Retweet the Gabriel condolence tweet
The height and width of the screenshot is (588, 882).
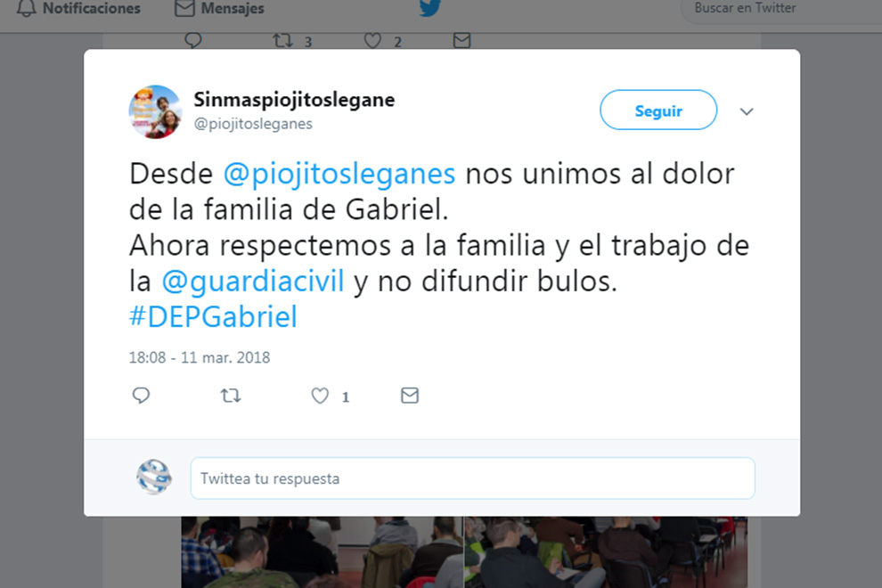point(231,396)
